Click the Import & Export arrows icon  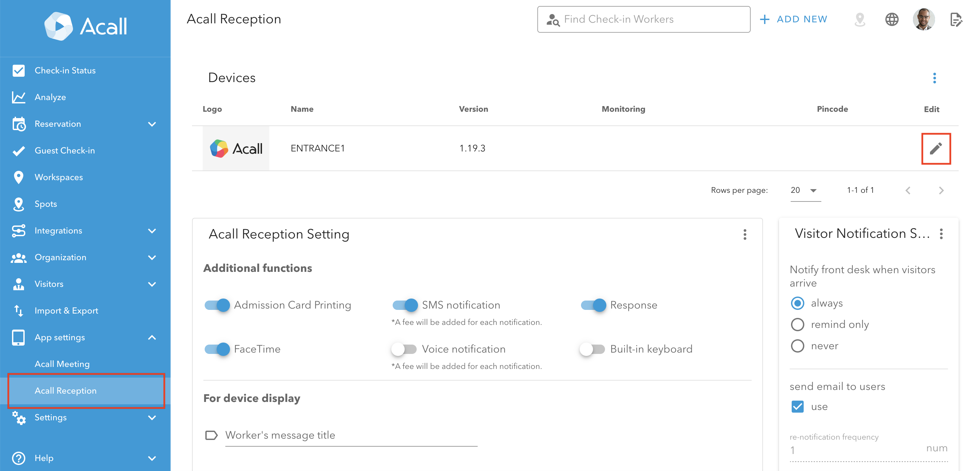pos(18,311)
